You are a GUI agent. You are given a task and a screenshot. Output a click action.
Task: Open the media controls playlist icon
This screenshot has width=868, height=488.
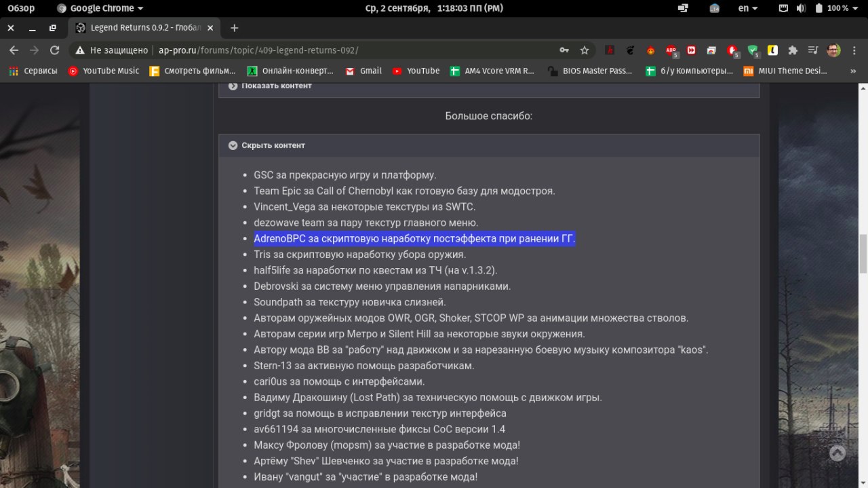[x=813, y=50]
